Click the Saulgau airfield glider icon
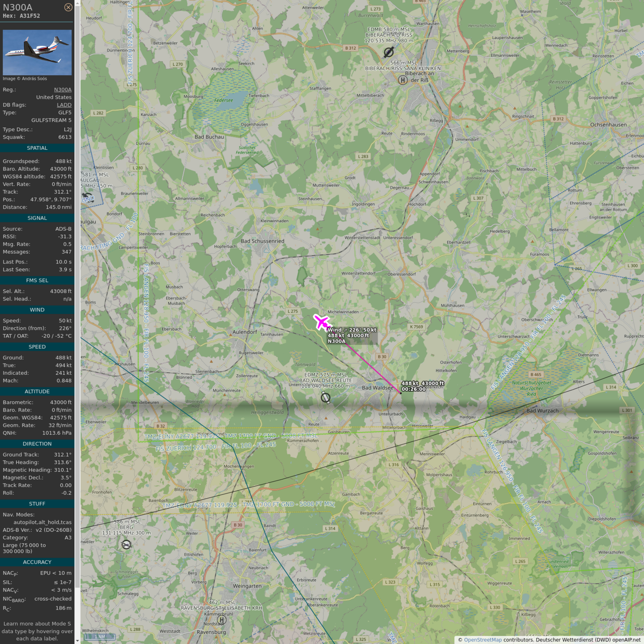Viewport: 644px width, 644px height. (x=88, y=197)
